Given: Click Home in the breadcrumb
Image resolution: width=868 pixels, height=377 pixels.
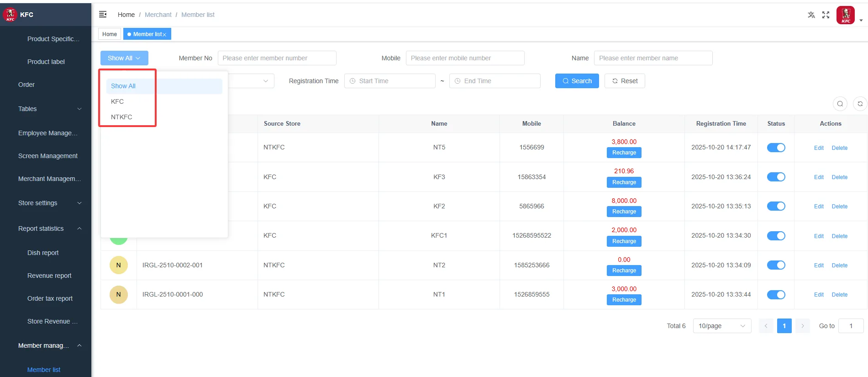Looking at the screenshot, I should click(126, 15).
